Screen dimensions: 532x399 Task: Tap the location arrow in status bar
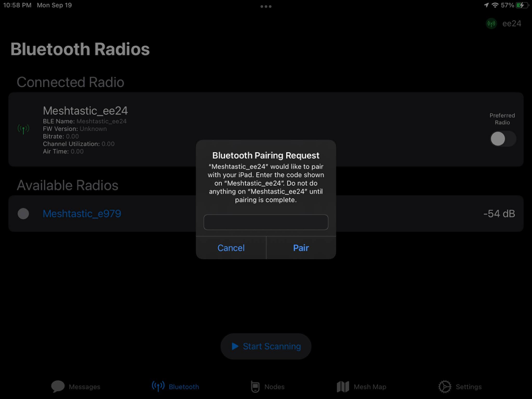486,5
